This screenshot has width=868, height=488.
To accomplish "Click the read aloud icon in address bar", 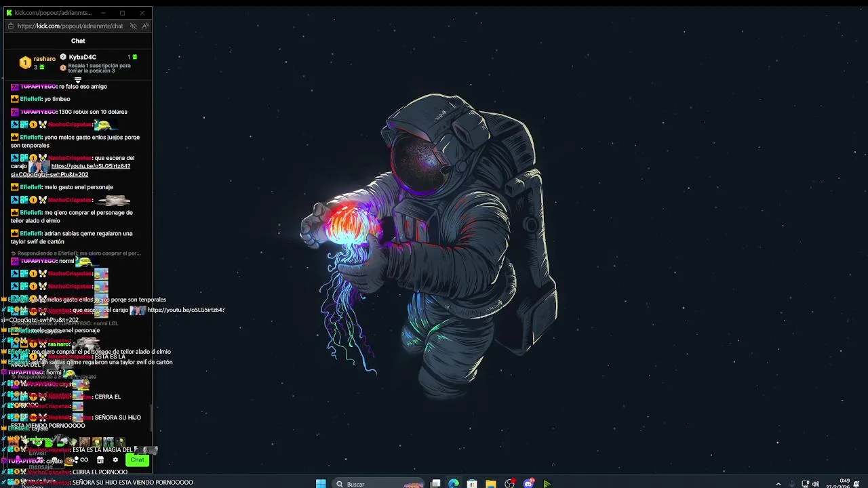I will 146,26.
